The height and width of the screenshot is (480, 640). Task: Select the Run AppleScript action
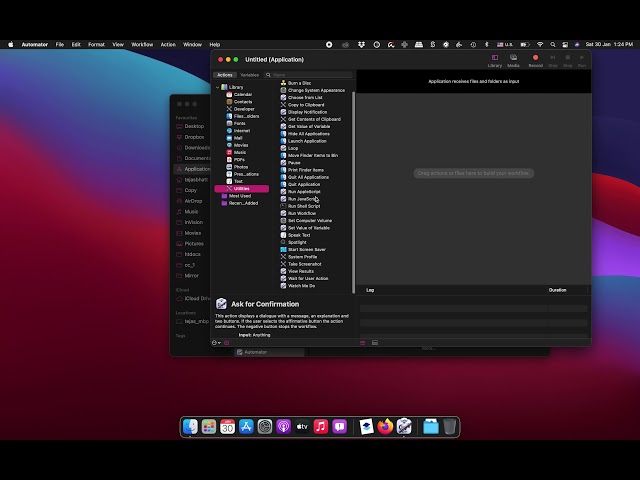point(304,192)
